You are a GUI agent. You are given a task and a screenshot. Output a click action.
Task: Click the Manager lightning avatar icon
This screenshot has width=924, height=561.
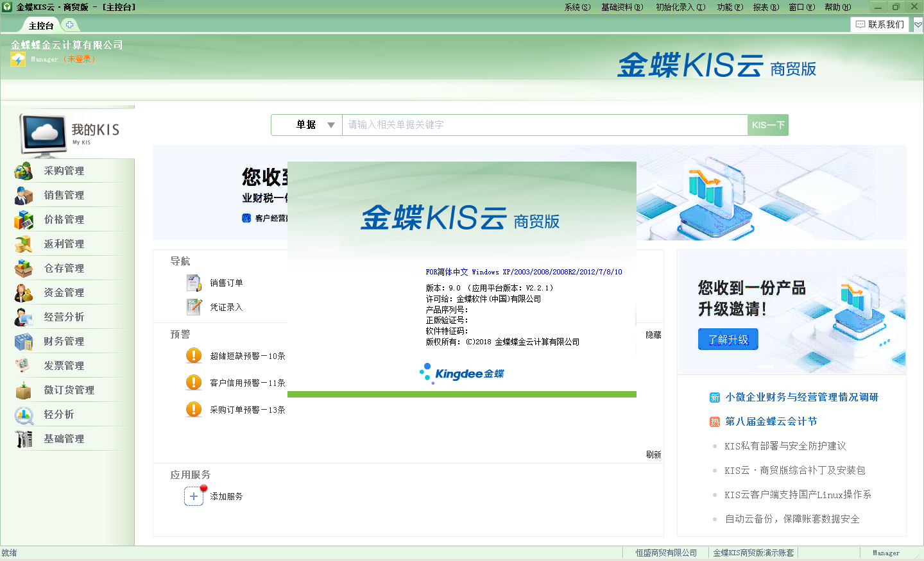(x=18, y=59)
